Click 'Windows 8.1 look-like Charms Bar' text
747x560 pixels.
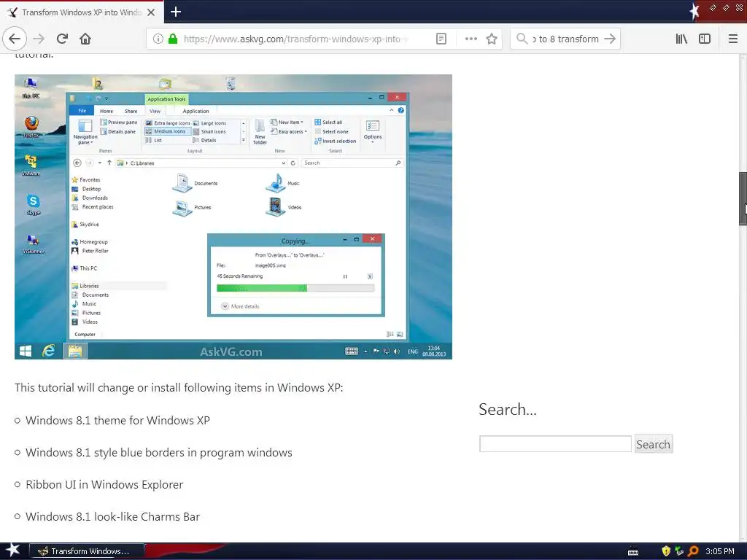[x=113, y=517]
